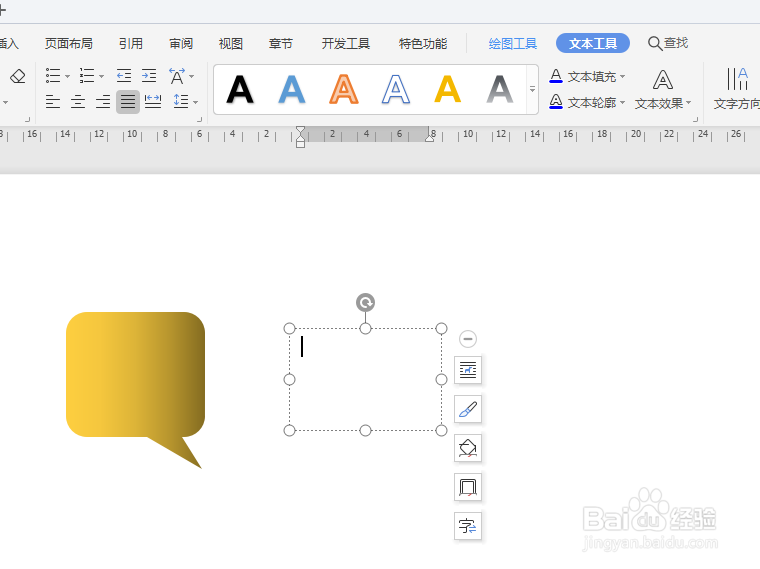This screenshot has height=569, width=760.
Task: Open line spacing options
Action: click(181, 101)
